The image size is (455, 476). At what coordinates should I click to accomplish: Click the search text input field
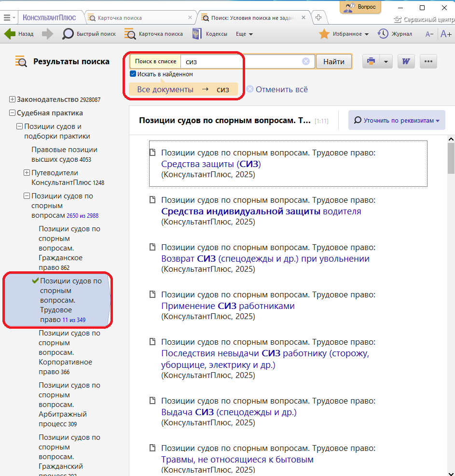(241, 62)
